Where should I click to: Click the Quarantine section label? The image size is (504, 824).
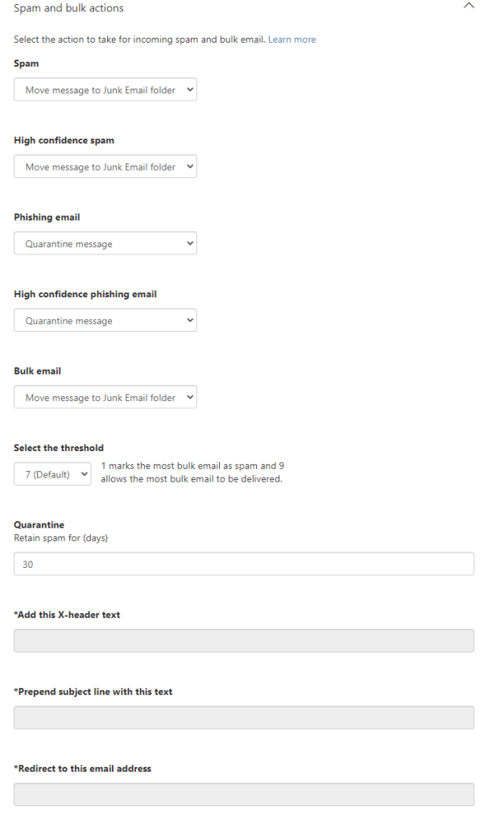click(39, 525)
